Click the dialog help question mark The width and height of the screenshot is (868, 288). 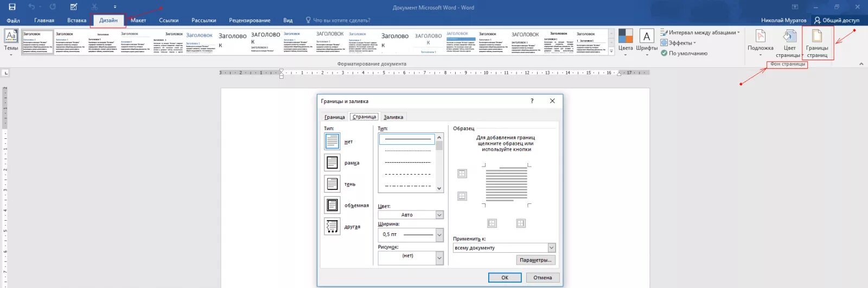point(532,101)
